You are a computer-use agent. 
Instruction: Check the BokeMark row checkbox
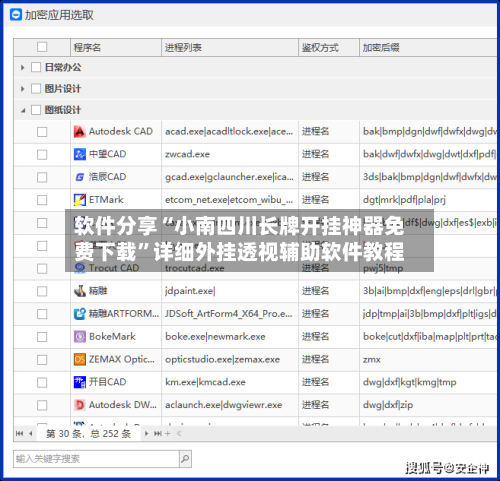pos(42,337)
